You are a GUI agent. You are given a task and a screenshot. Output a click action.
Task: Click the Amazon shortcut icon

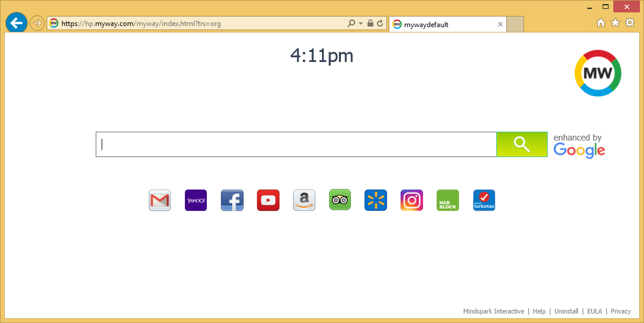[304, 200]
